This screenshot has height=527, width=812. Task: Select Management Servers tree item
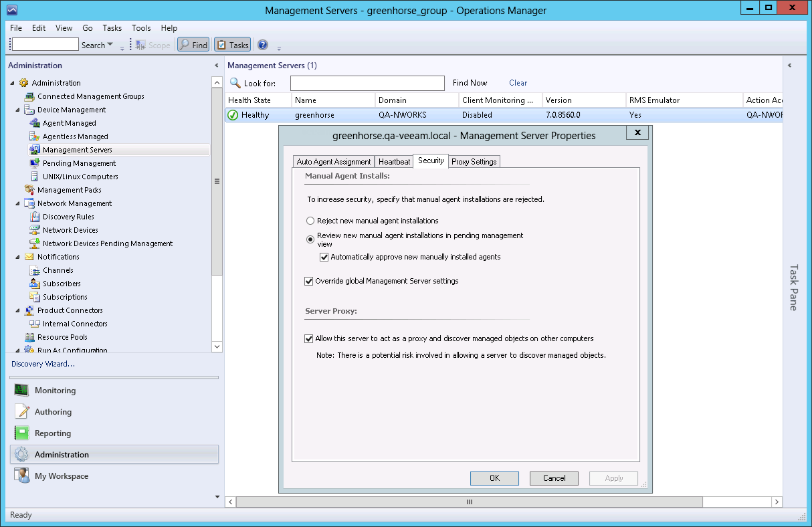(x=78, y=150)
